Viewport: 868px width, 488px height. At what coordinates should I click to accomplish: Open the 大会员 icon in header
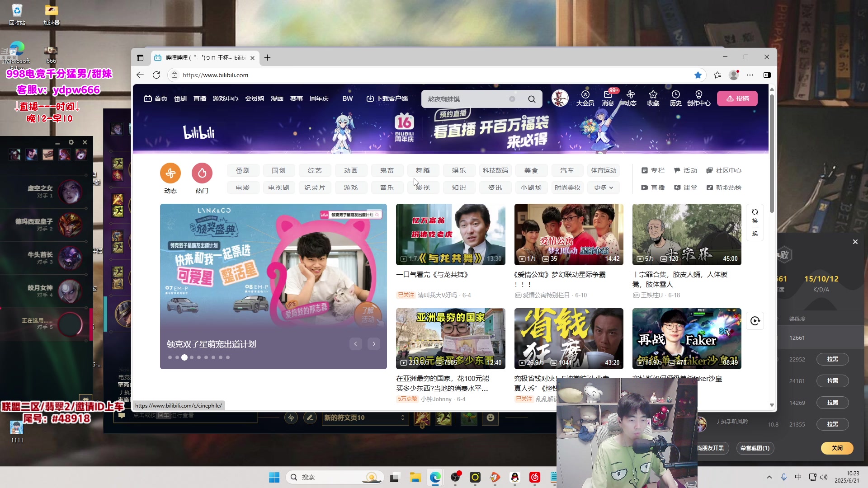[585, 98]
